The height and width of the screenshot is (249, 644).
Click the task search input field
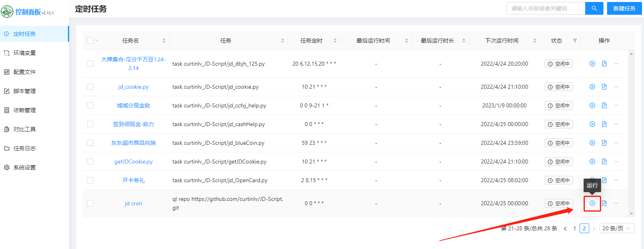tap(546, 8)
